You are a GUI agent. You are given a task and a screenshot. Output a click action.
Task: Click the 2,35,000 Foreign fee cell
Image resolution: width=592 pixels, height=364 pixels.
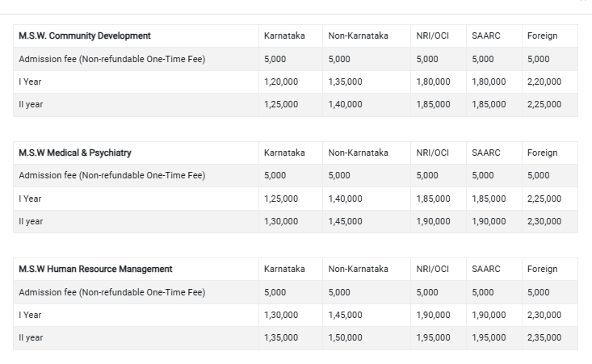544,337
